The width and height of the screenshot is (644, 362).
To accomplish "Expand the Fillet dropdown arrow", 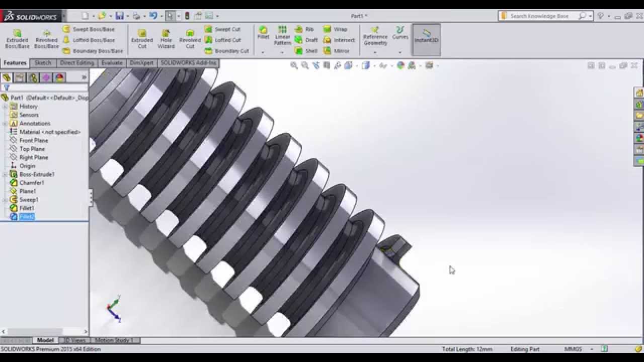I will (263, 52).
